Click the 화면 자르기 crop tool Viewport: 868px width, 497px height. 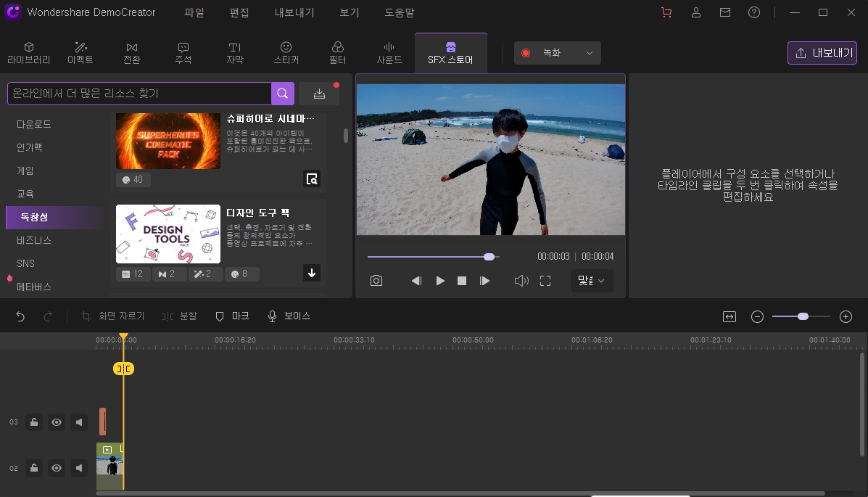point(112,316)
